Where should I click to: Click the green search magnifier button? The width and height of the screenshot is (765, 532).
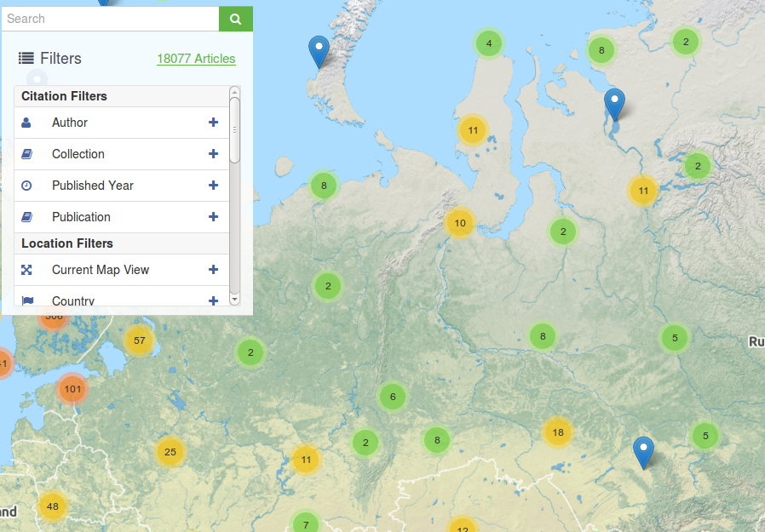(x=236, y=19)
